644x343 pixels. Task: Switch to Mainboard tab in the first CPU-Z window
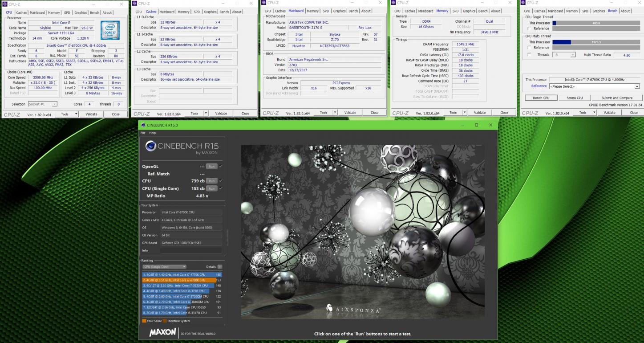click(x=37, y=12)
